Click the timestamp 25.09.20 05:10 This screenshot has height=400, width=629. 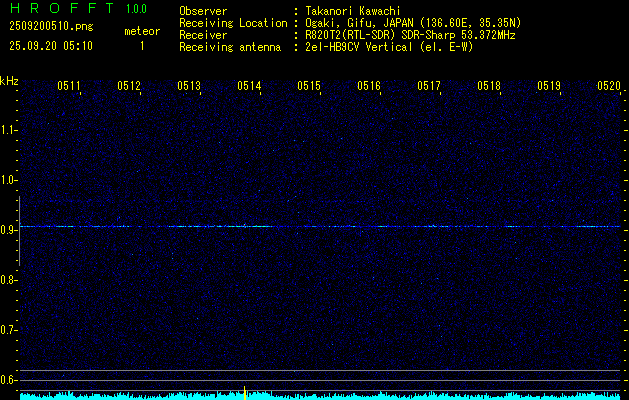pyautogui.click(x=51, y=46)
